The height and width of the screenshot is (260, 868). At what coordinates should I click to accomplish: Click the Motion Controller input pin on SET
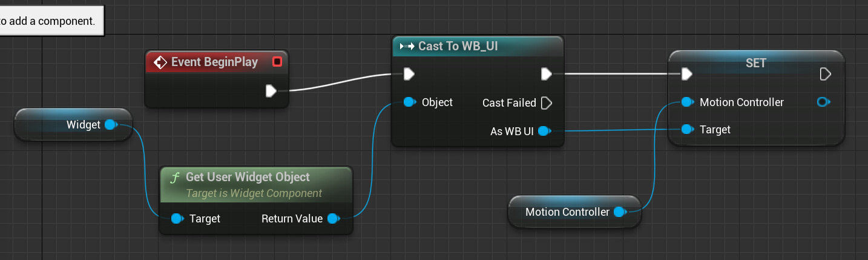tap(687, 102)
